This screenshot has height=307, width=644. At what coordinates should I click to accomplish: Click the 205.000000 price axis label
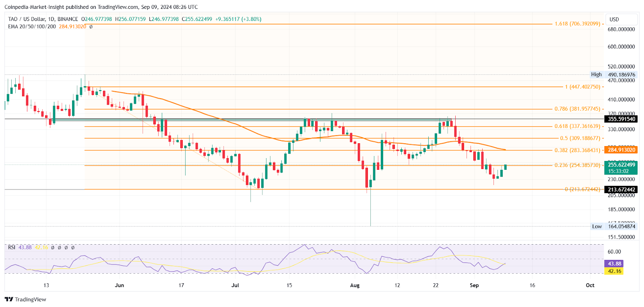[x=621, y=195]
